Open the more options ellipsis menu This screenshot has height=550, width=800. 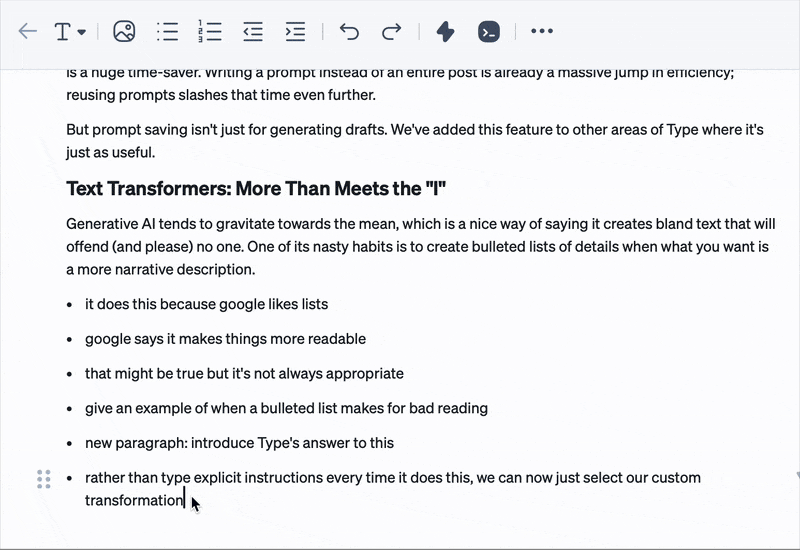pyautogui.click(x=542, y=31)
